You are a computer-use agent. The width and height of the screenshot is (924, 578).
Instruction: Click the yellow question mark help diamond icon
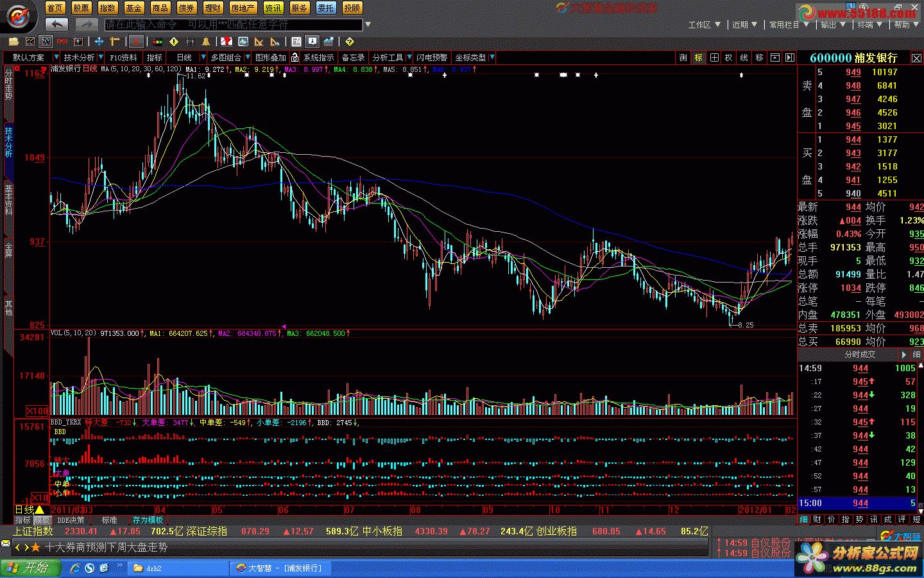(x=349, y=42)
